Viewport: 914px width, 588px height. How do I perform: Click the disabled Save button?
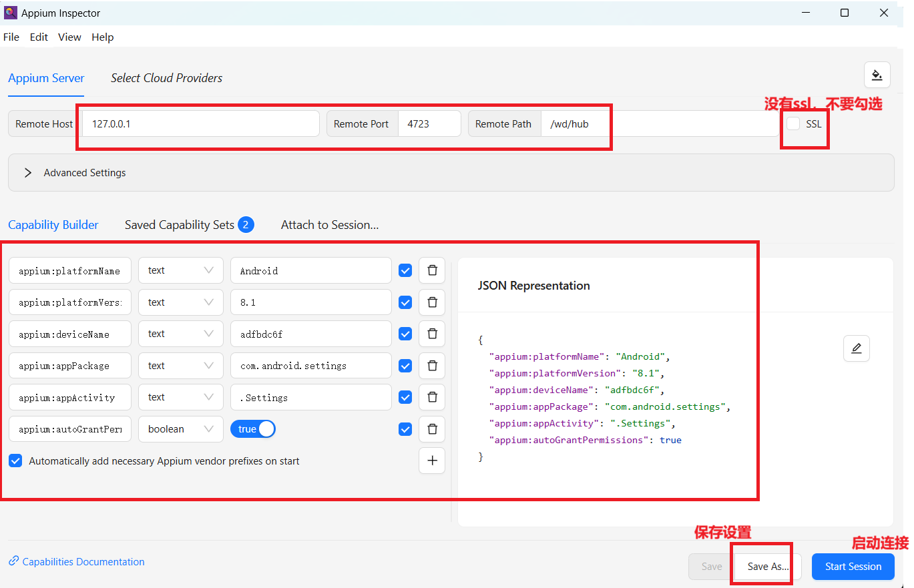pos(711,567)
